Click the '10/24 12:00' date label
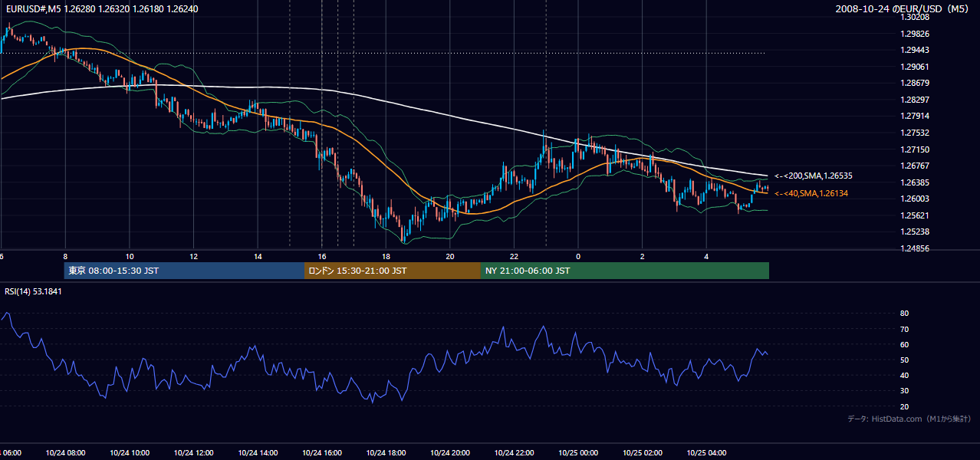This screenshot has height=460, width=980. (193, 453)
